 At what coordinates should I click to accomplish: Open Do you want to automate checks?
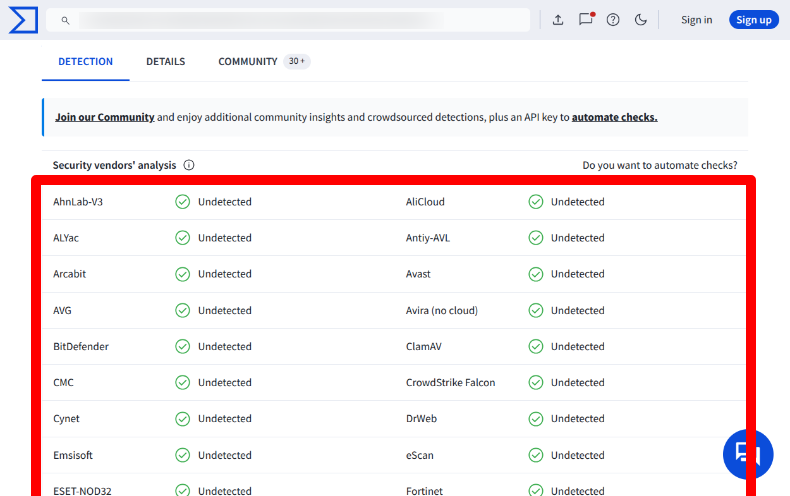coord(660,165)
